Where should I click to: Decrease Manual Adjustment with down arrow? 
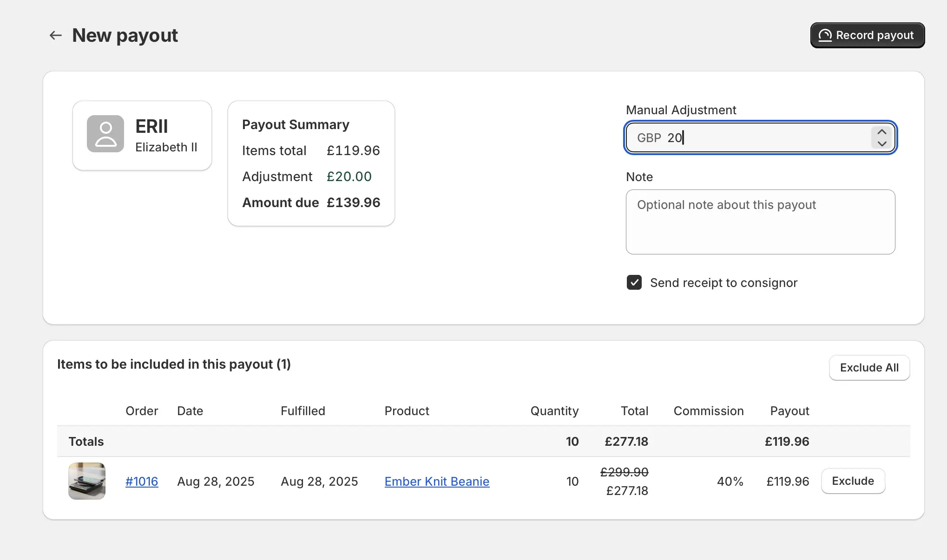pyautogui.click(x=882, y=143)
